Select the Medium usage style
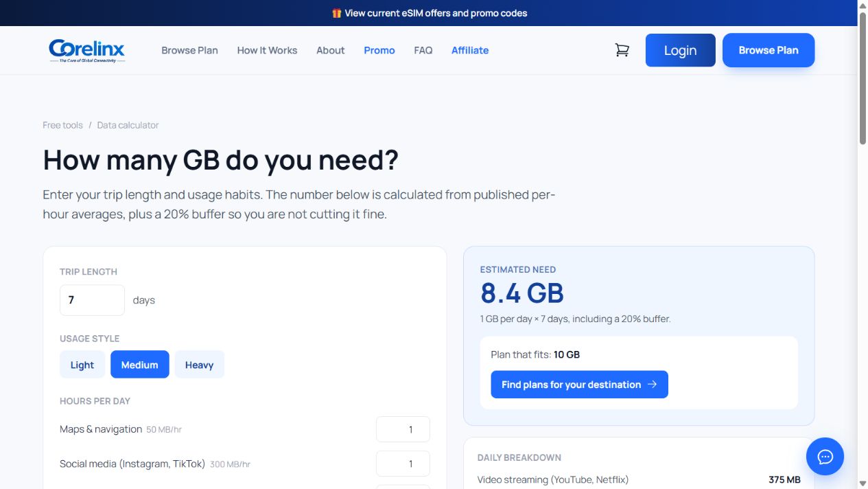The image size is (868, 489). point(140,365)
